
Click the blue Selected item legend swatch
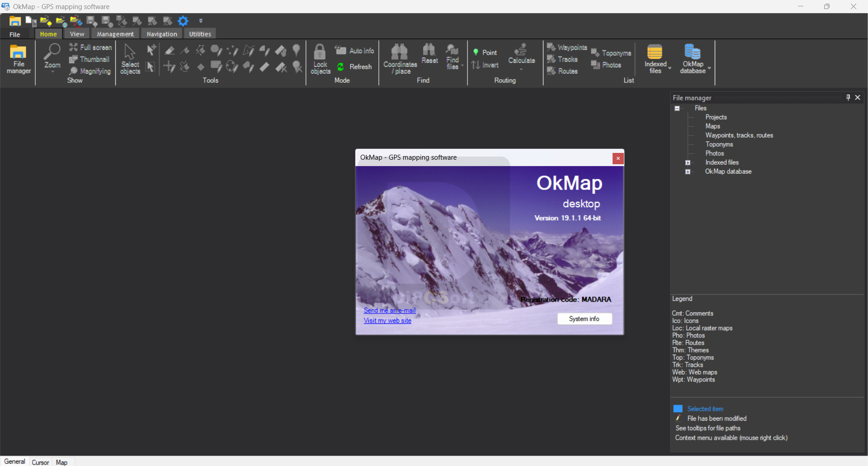click(678, 409)
